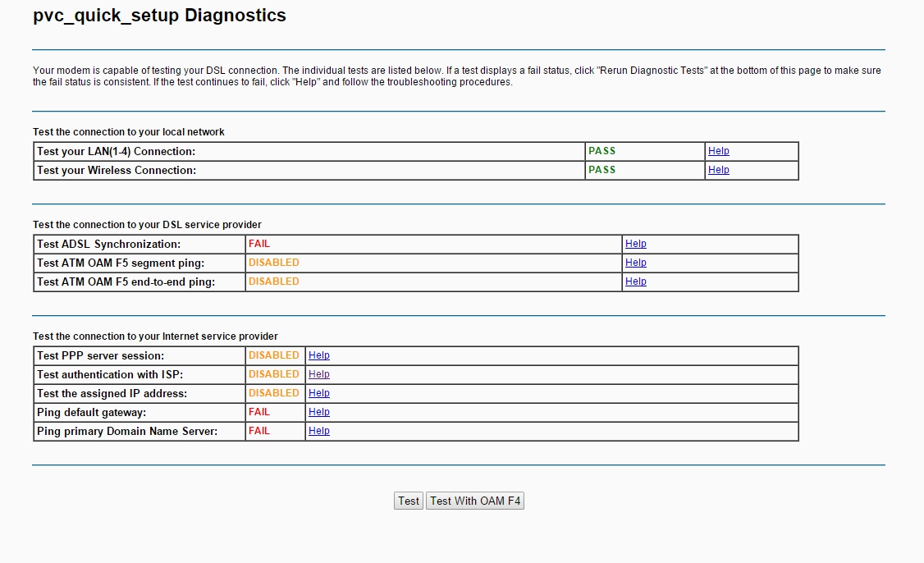Open Help for Ping default gateway

pyautogui.click(x=318, y=412)
